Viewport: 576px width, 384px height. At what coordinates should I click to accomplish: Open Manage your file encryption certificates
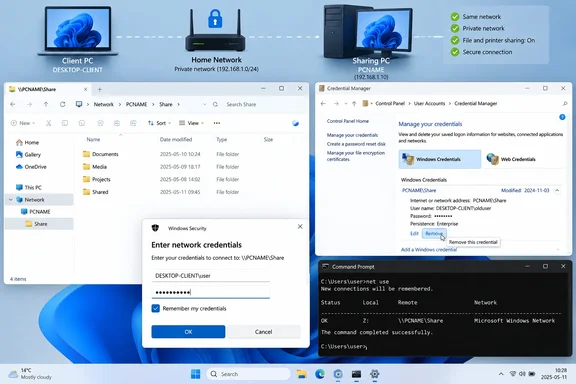click(x=356, y=156)
